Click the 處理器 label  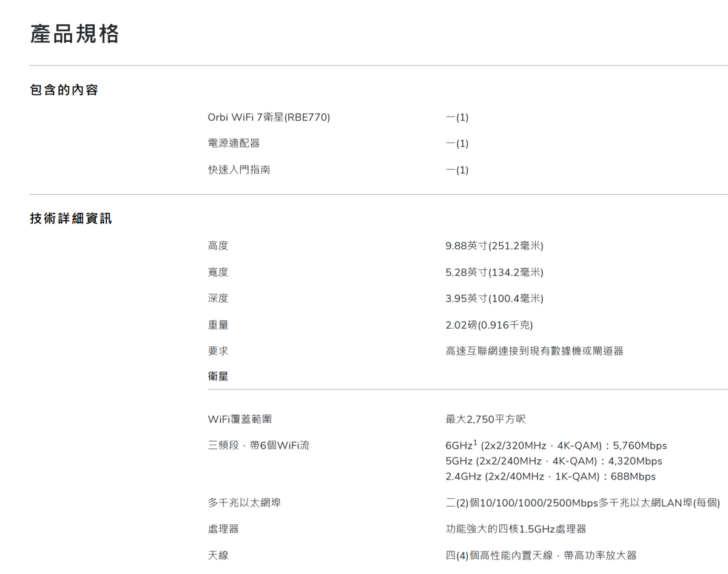pyautogui.click(x=223, y=529)
